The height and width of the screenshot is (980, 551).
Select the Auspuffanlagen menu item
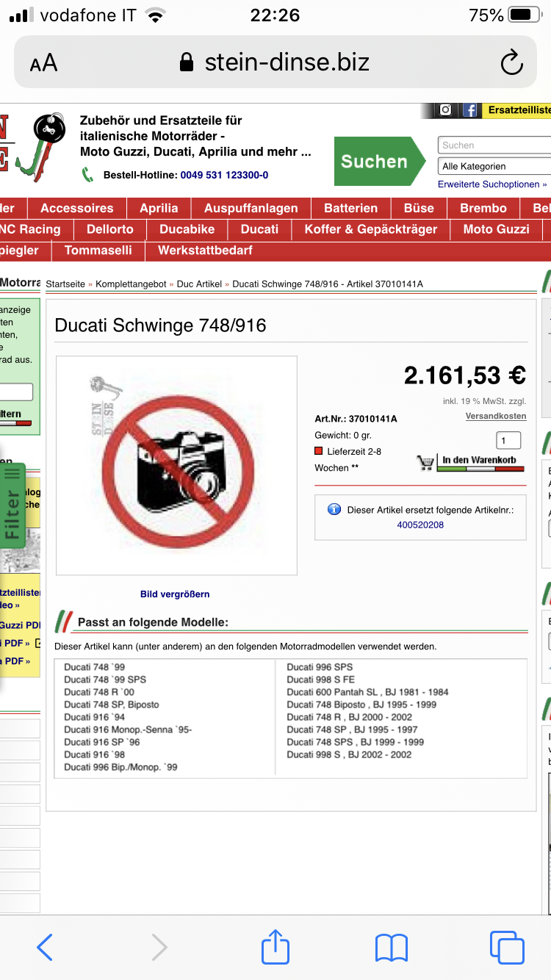tap(251, 208)
